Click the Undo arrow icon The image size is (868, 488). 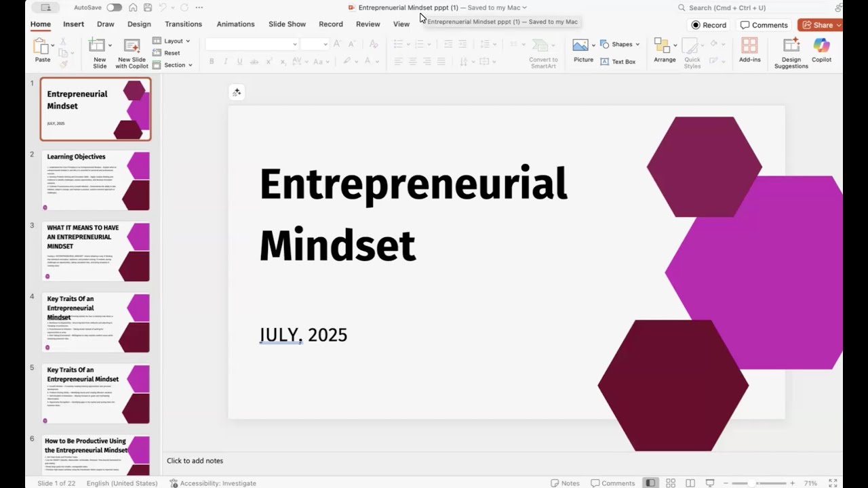point(163,7)
